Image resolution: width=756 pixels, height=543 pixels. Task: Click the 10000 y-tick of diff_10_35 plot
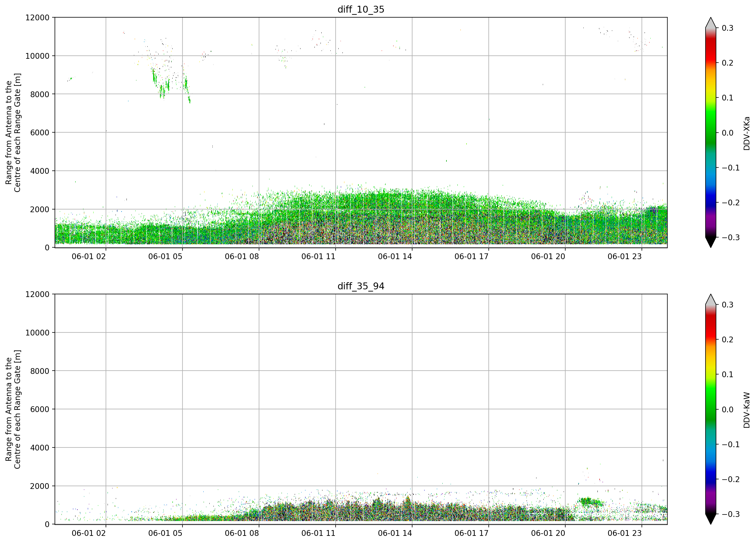click(37, 56)
